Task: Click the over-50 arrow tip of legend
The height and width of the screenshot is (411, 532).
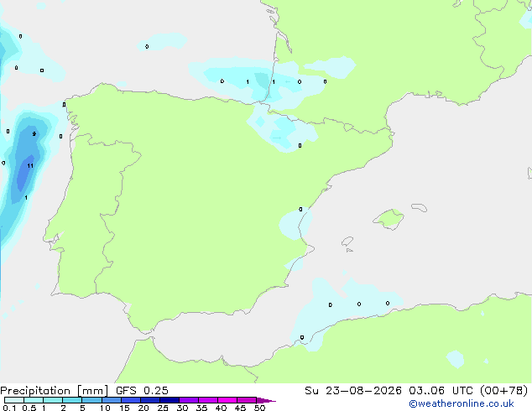Action: [x=266, y=400]
